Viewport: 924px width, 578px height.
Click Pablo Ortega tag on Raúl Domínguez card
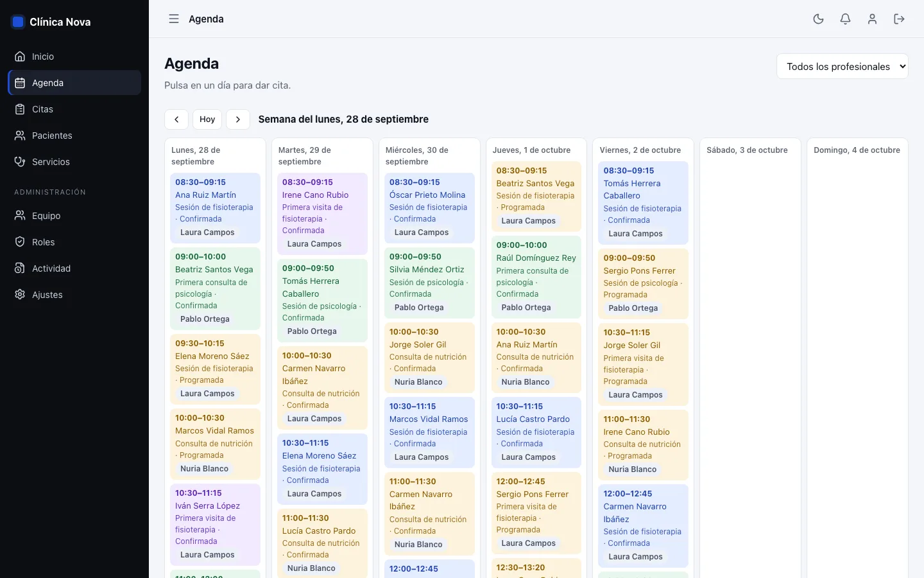[x=526, y=308]
